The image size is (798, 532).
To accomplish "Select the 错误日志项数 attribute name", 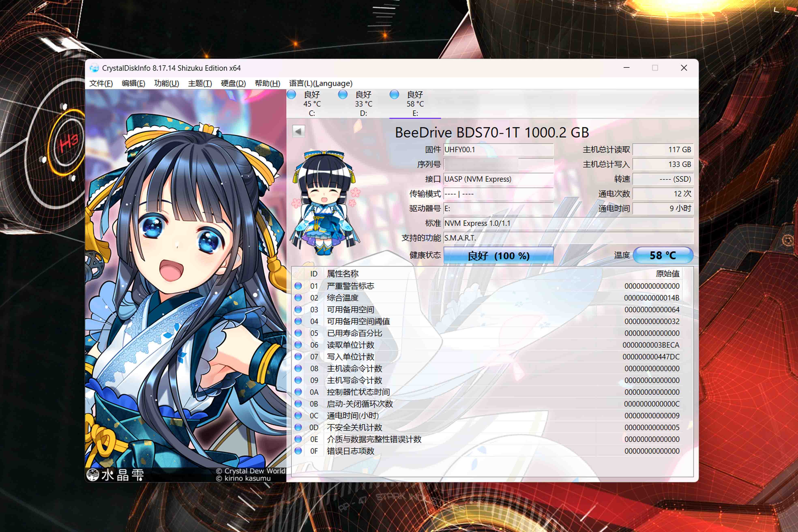I will [x=350, y=451].
